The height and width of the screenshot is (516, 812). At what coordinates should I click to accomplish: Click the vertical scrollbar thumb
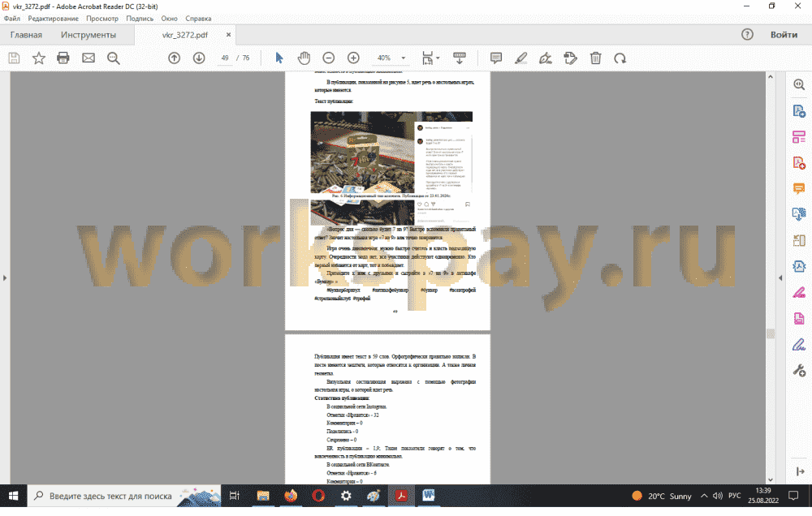pyautogui.click(x=770, y=333)
